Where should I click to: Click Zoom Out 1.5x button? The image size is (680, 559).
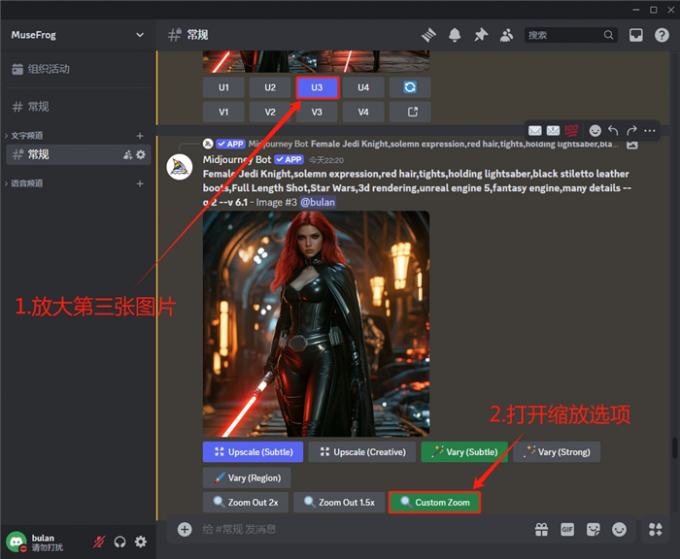pyautogui.click(x=339, y=502)
